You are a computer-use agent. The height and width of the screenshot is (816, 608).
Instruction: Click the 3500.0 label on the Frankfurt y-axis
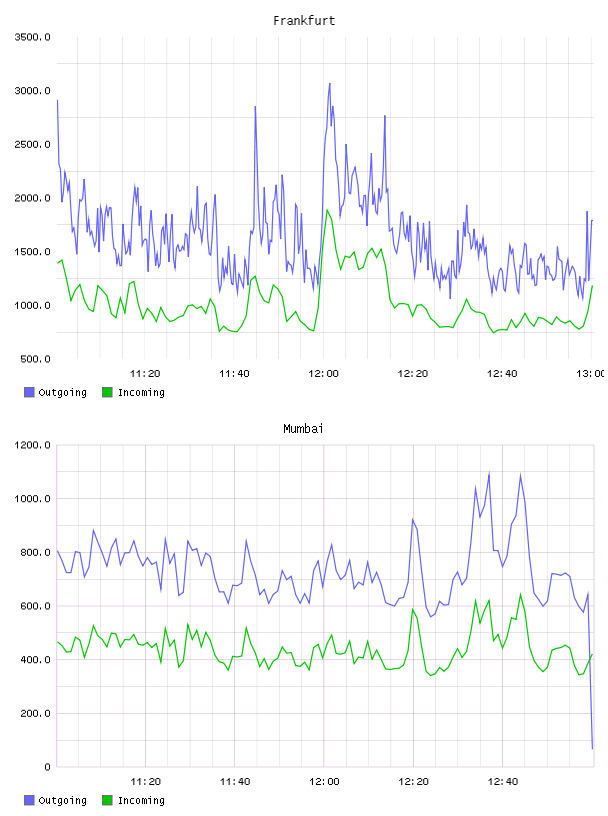point(32,37)
